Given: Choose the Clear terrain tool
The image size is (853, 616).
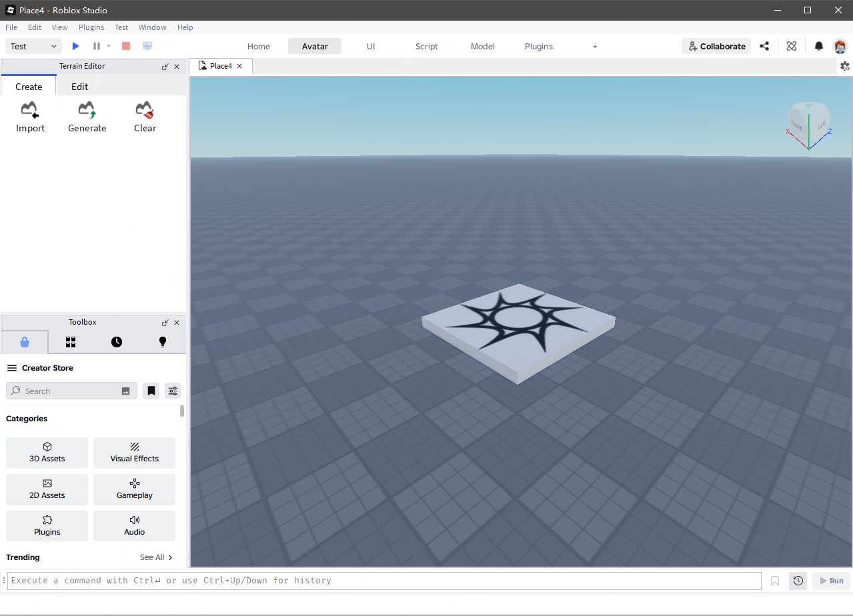Looking at the screenshot, I should (145, 117).
